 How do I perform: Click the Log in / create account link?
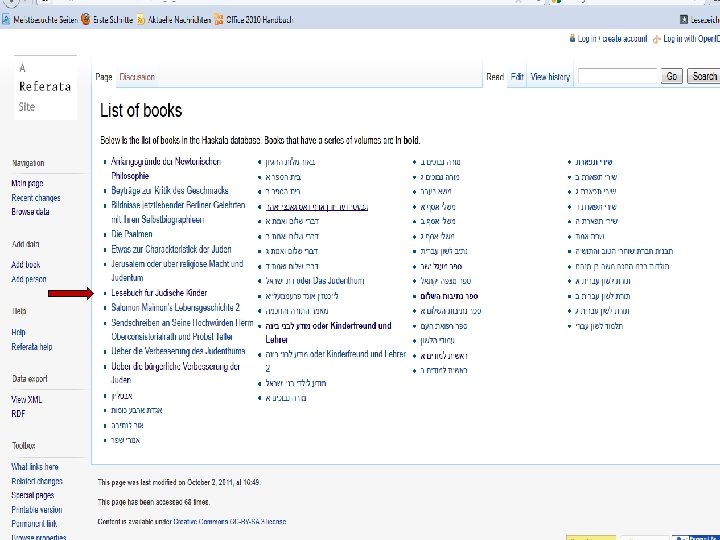[612, 39]
